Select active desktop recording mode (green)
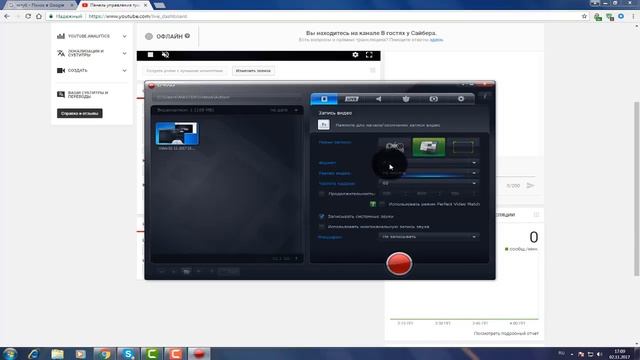Viewport: 640px width, 360px height. click(429, 147)
